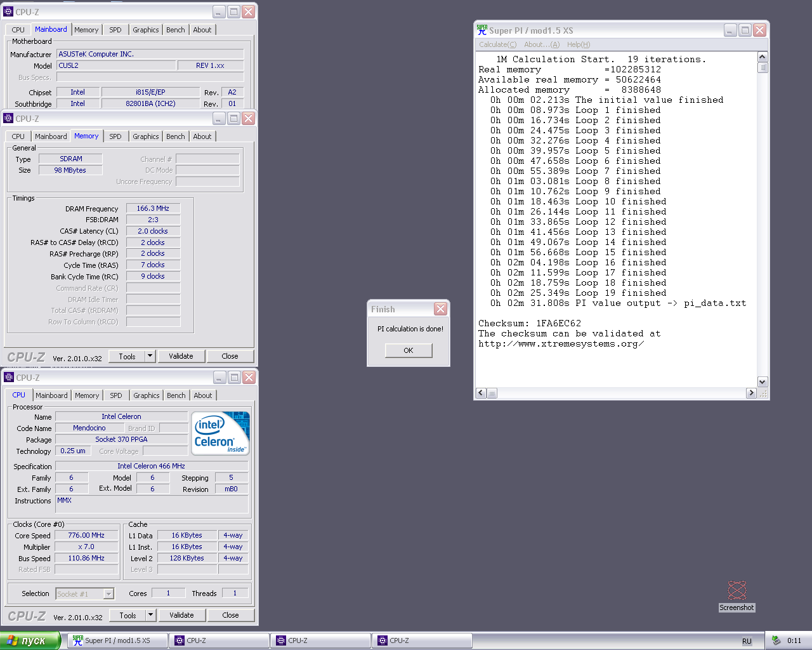The image size is (812, 650).
Task: Click Super PI vertical scrollbar down arrow
Action: click(x=763, y=382)
